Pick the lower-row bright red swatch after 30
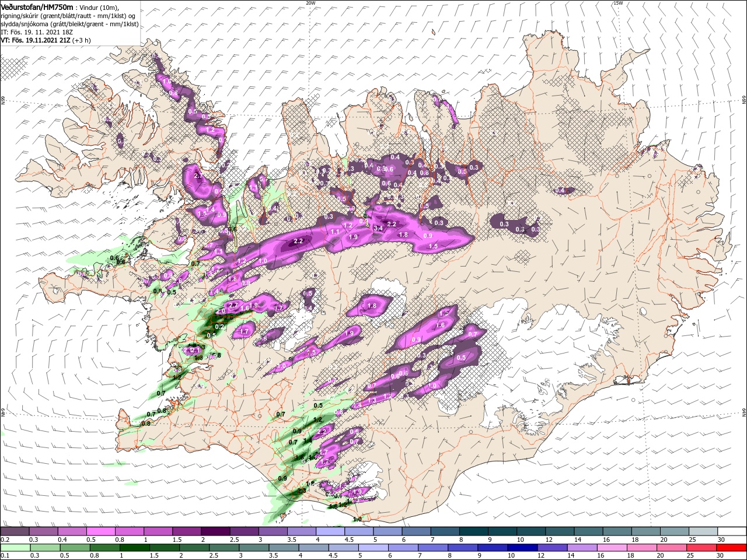The height and width of the screenshot is (560, 747). 732,547
